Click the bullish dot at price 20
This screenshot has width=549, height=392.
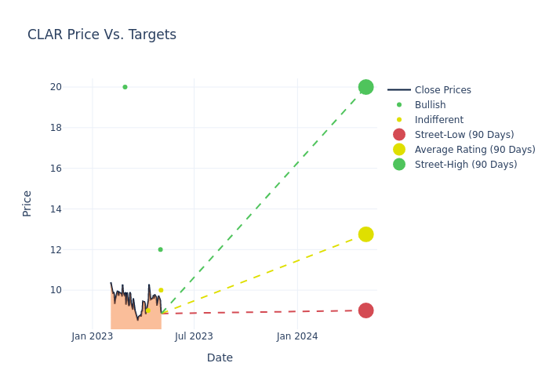(x=125, y=87)
